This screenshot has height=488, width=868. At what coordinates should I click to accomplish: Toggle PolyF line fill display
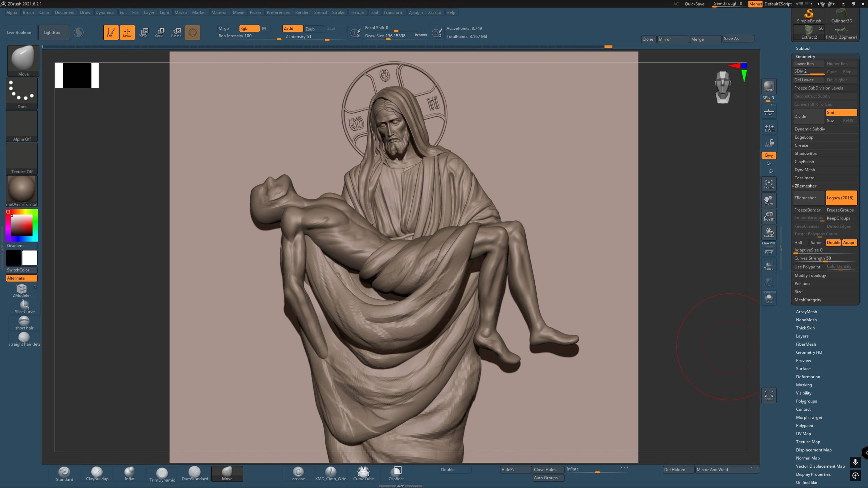point(769,249)
